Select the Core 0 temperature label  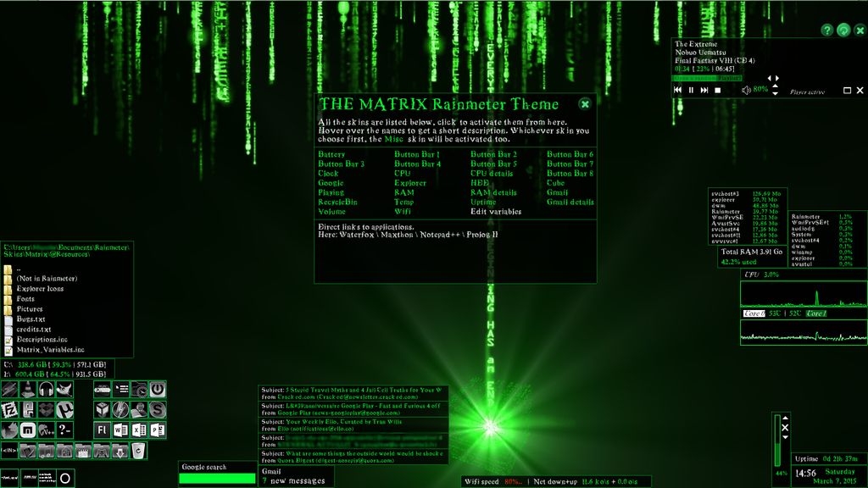tap(754, 313)
